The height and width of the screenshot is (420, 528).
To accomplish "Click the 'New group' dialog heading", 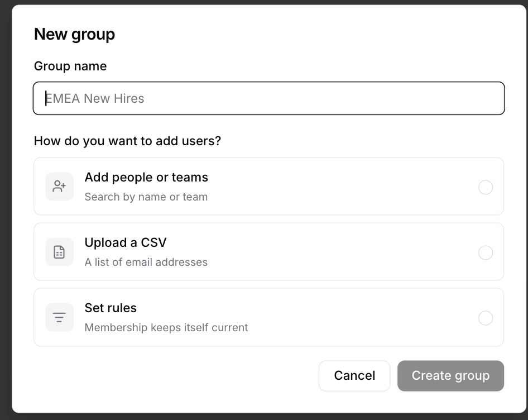I will tap(74, 35).
